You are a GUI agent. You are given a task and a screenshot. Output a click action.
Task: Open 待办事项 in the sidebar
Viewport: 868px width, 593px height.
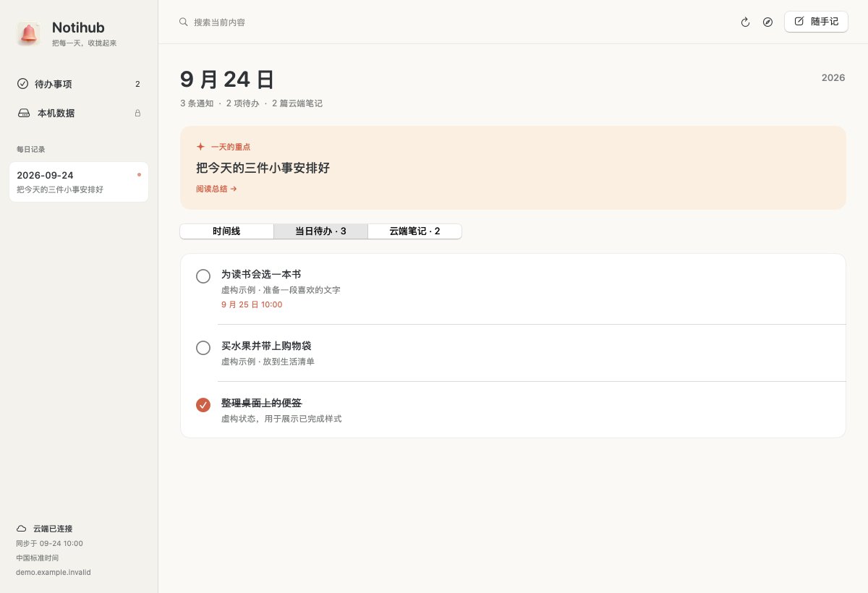pos(79,84)
